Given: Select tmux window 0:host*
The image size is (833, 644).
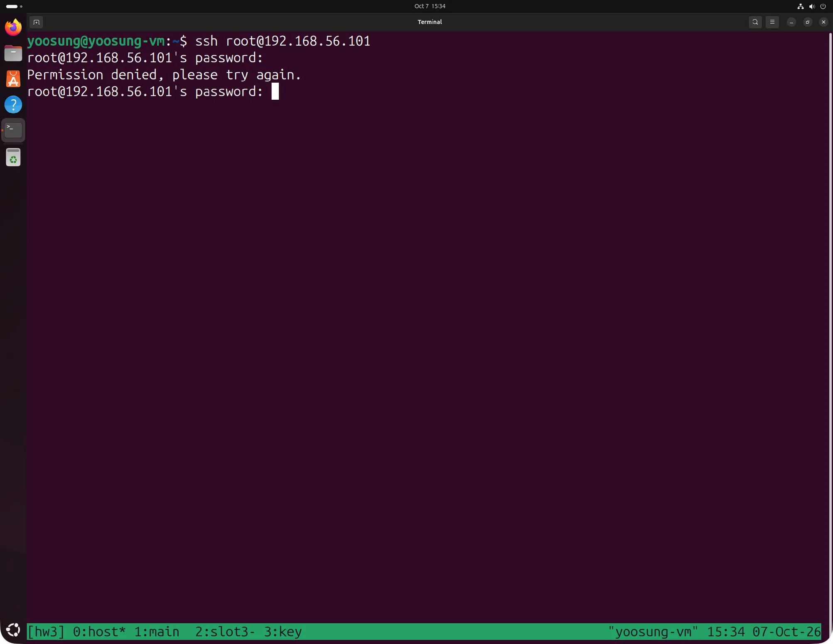Looking at the screenshot, I should (x=99, y=632).
